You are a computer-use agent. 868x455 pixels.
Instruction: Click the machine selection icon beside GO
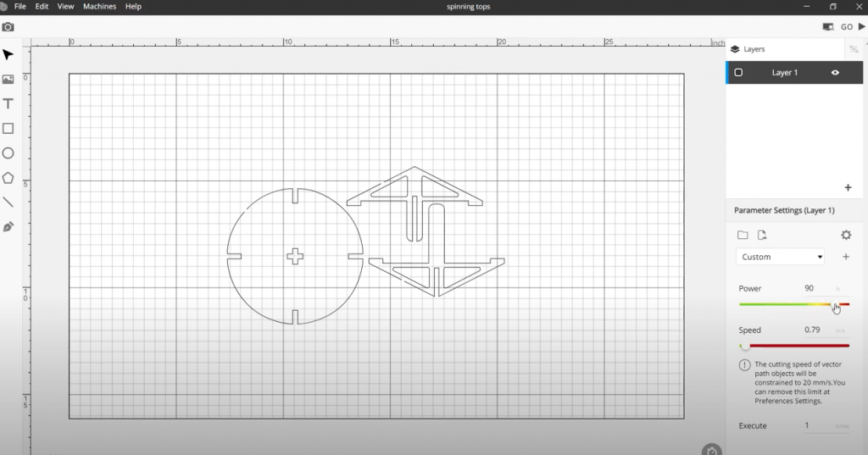click(828, 26)
